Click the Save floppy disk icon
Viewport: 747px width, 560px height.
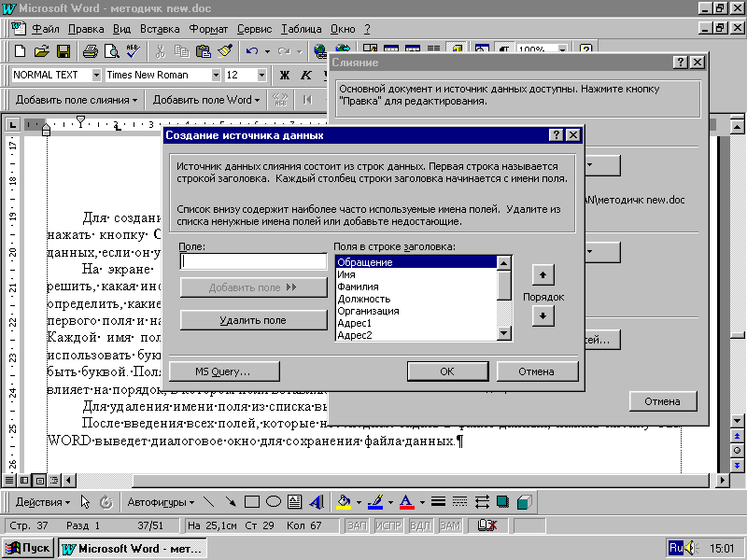[63, 51]
